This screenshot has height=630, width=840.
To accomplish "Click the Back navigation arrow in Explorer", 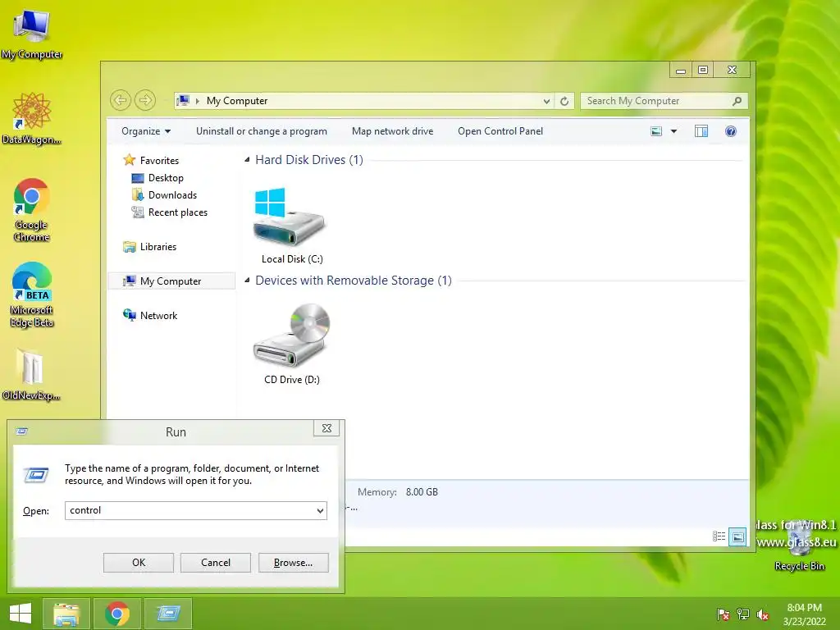I will click(x=121, y=100).
